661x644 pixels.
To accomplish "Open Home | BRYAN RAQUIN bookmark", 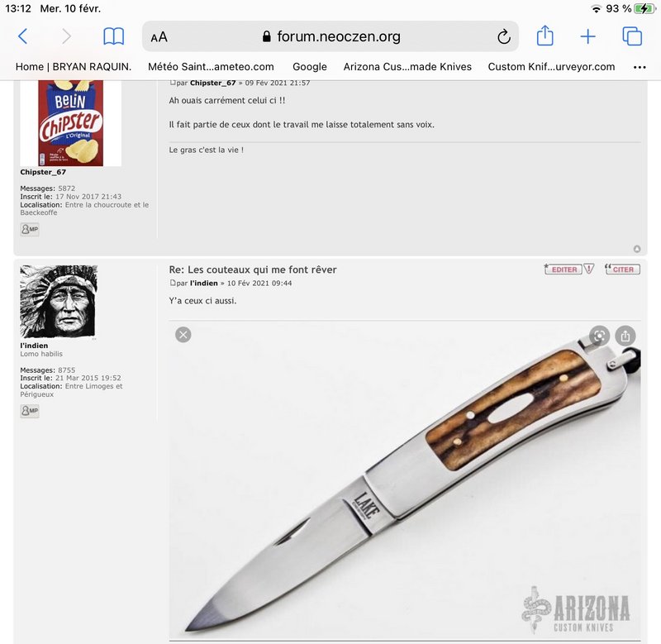I will pyautogui.click(x=74, y=67).
